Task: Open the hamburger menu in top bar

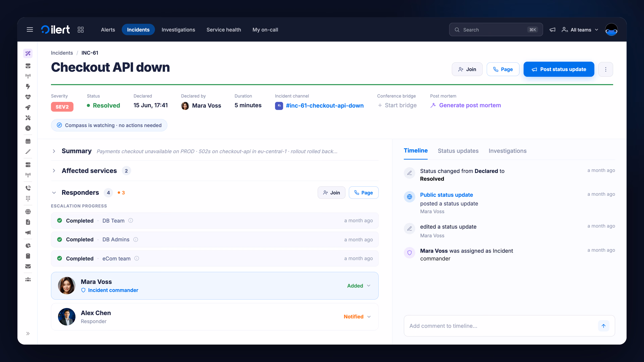Action: [30, 30]
